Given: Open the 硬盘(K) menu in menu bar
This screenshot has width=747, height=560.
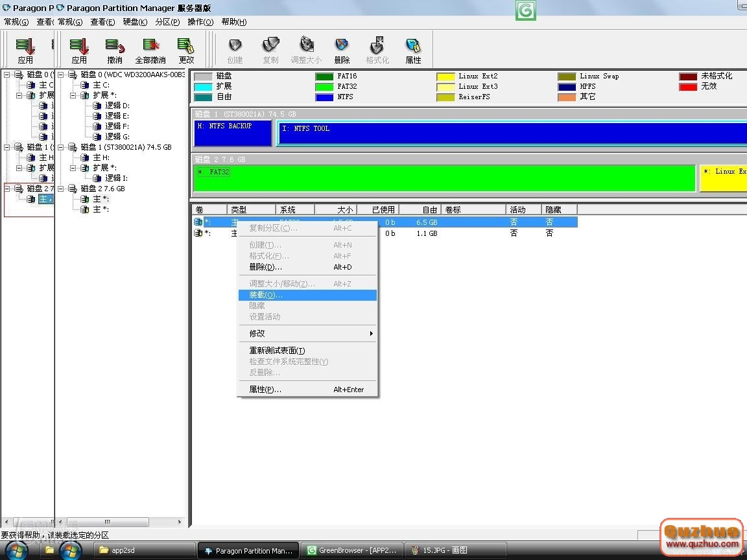Looking at the screenshot, I should coord(135,22).
